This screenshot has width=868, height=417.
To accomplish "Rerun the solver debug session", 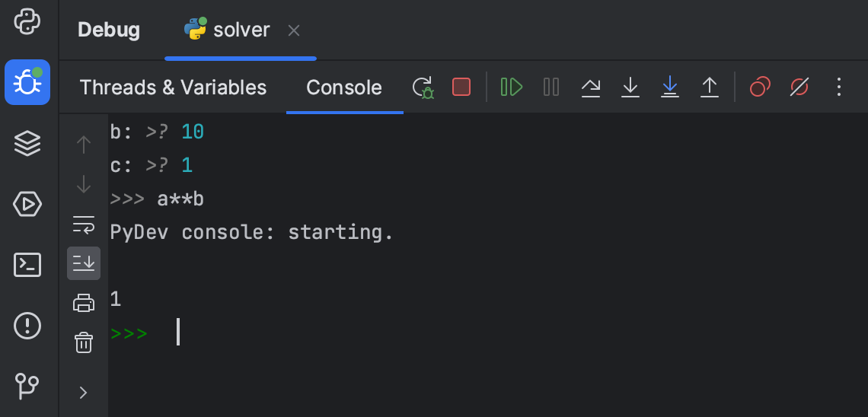I will pos(423,88).
